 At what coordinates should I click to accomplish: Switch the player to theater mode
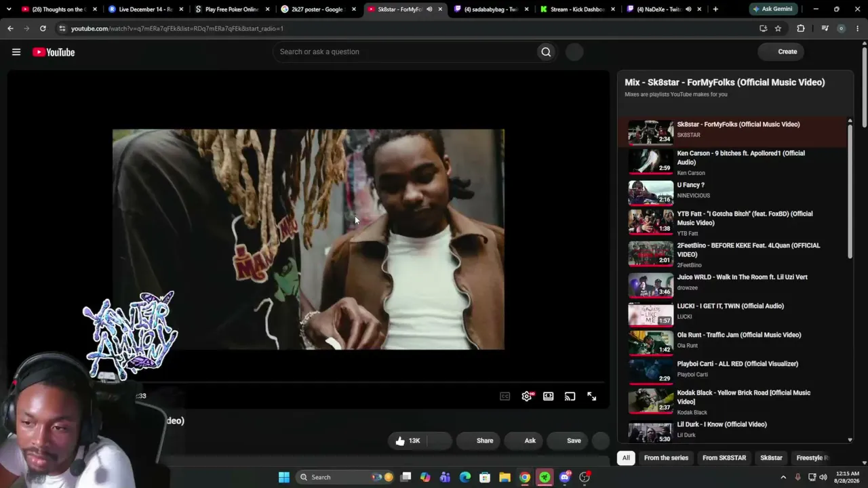point(548,396)
